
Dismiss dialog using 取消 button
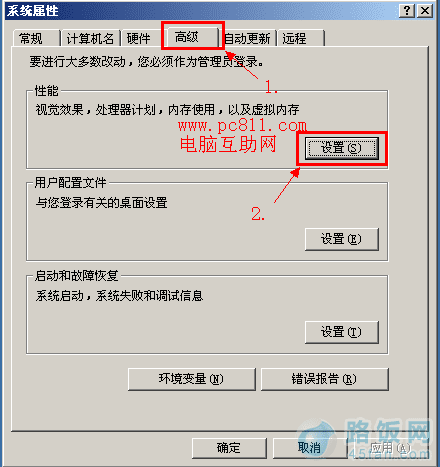[x=310, y=448]
